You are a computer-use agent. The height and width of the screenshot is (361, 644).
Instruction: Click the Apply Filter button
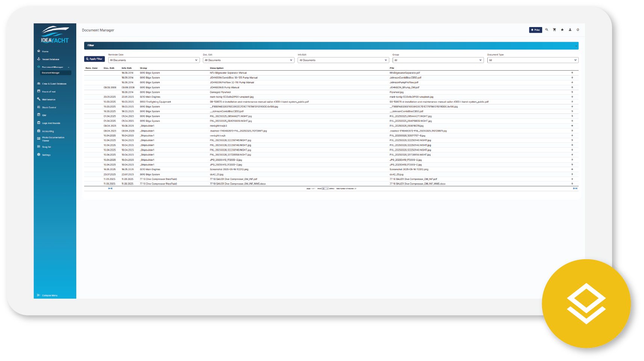(x=94, y=59)
